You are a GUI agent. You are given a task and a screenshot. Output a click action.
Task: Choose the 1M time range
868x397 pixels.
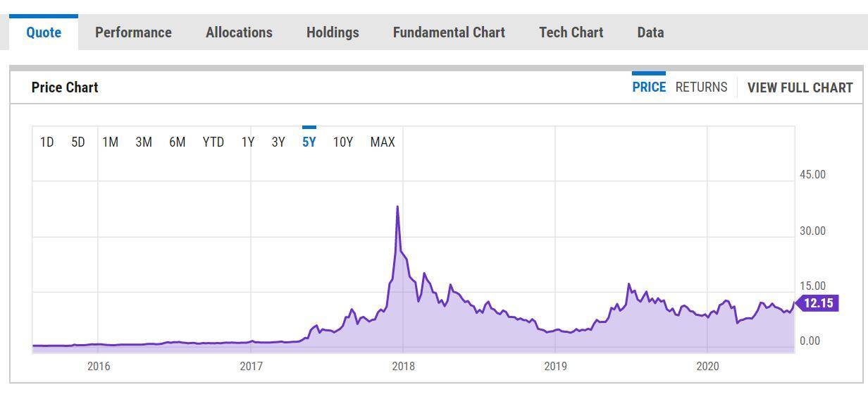(x=110, y=142)
